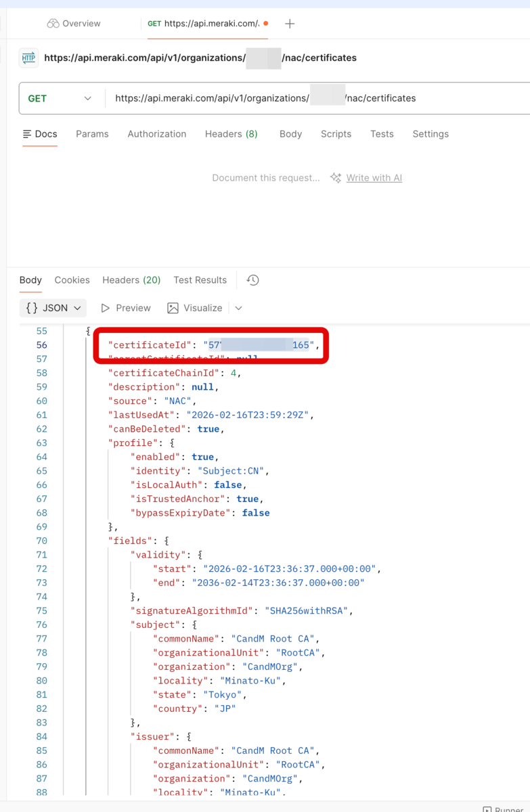Click the Preview button
The image size is (530, 812).
(x=126, y=308)
